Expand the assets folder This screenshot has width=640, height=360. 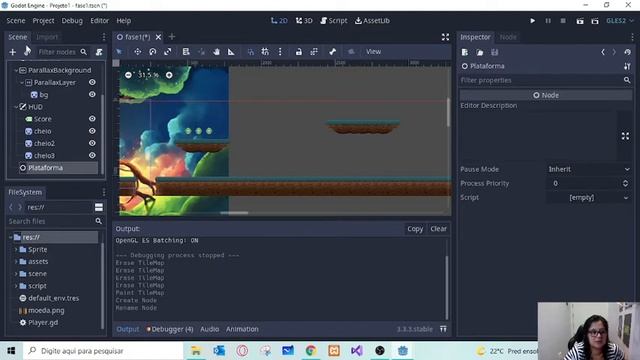[16, 262]
